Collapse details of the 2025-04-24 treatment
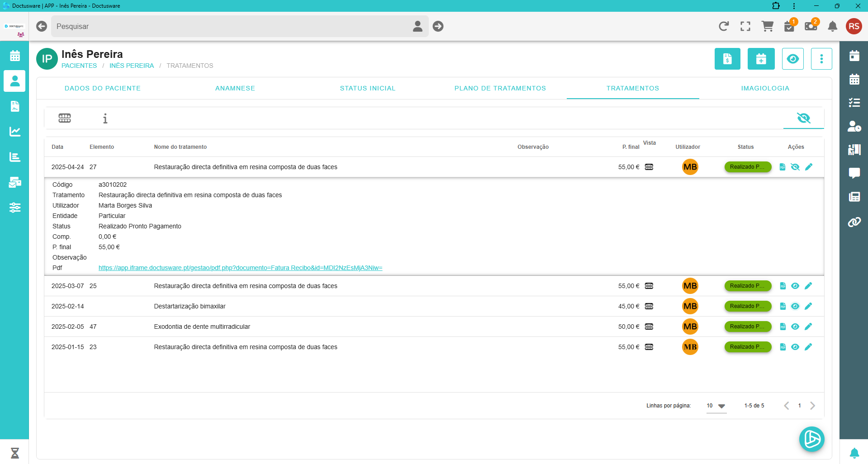This screenshot has width=868, height=464. coord(795,167)
